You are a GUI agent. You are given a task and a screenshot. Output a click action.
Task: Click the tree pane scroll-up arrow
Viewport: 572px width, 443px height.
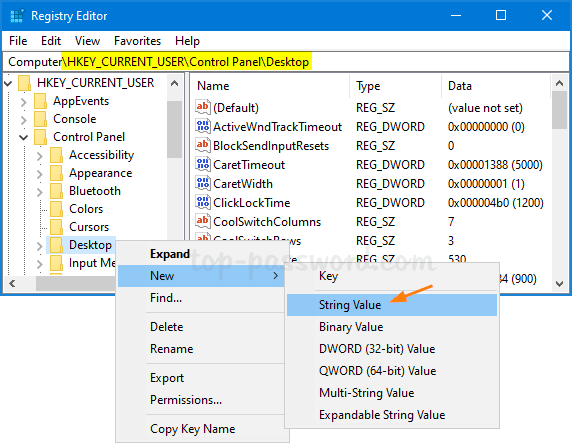(x=174, y=83)
